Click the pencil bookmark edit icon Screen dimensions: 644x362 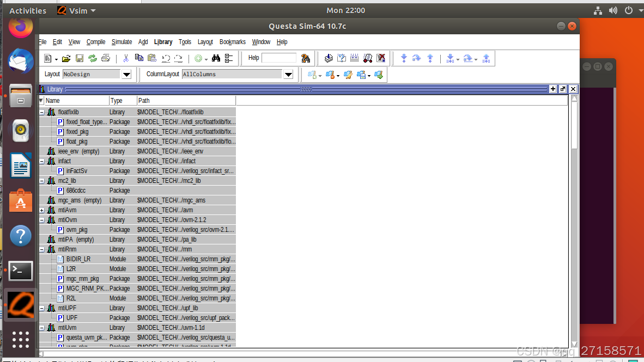pyautogui.click(x=348, y=75)
